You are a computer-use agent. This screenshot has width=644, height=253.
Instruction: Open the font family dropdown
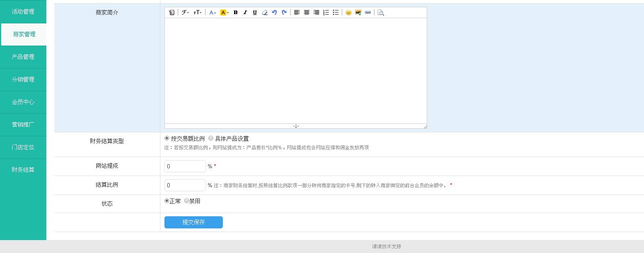point(185,13)
